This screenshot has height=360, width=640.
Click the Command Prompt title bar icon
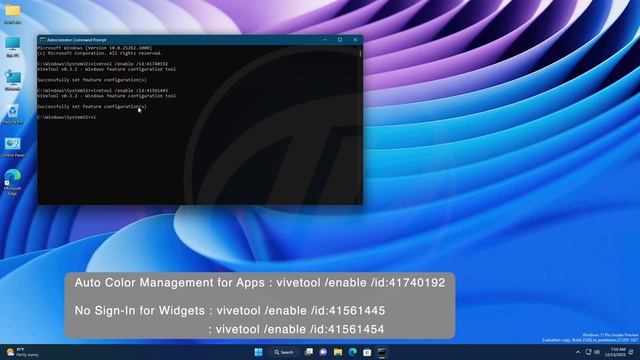coord(42,40)
